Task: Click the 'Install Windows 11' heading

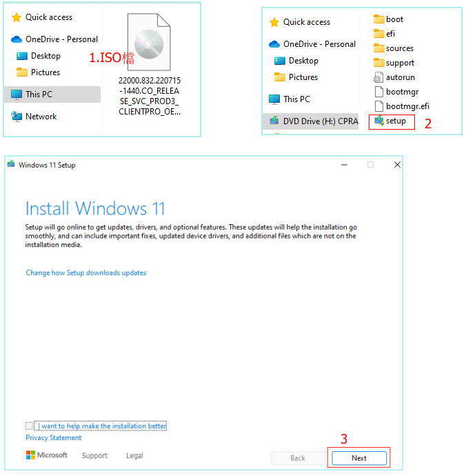Action: pos(95,208)
